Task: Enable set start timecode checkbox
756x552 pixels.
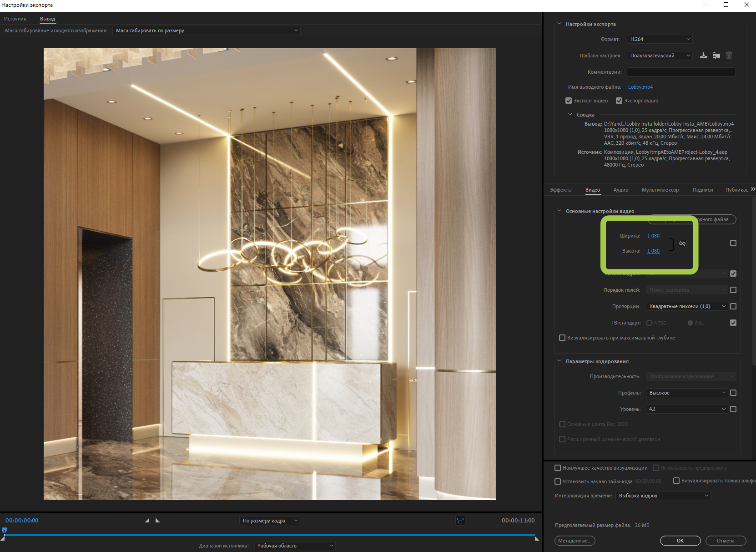Action: coord(558,481)
